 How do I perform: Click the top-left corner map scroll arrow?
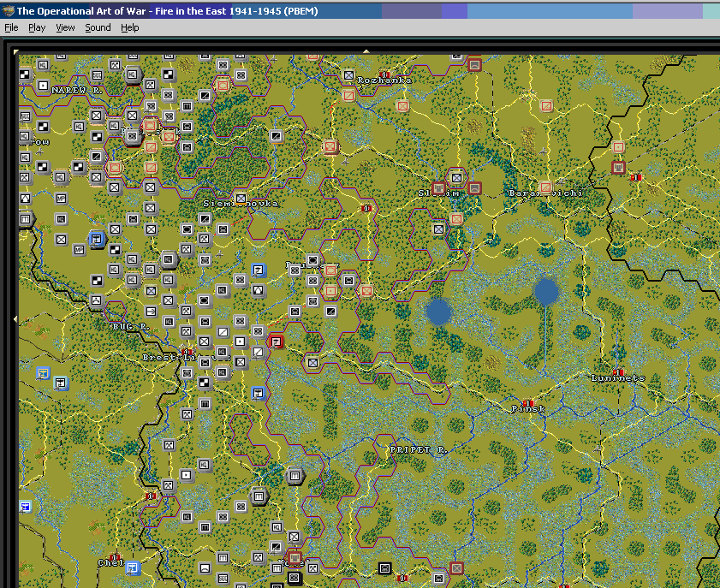(16, 52)
